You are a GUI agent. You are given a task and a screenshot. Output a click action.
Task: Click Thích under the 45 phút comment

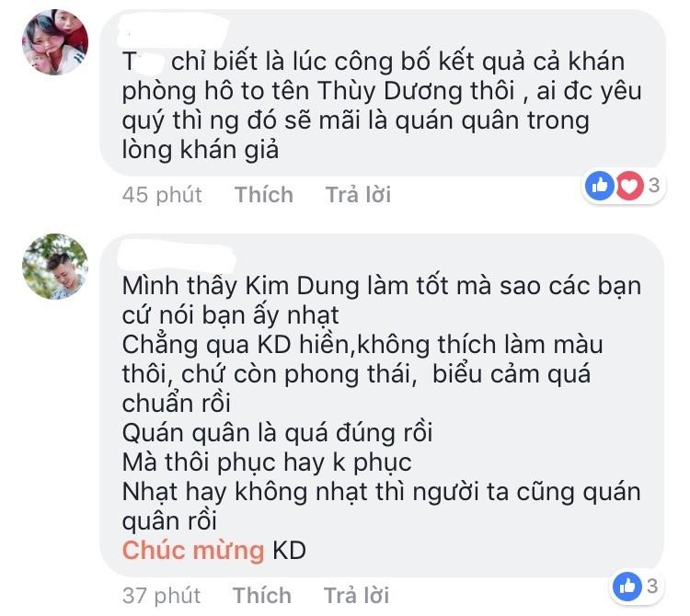(x=264, y=194)
